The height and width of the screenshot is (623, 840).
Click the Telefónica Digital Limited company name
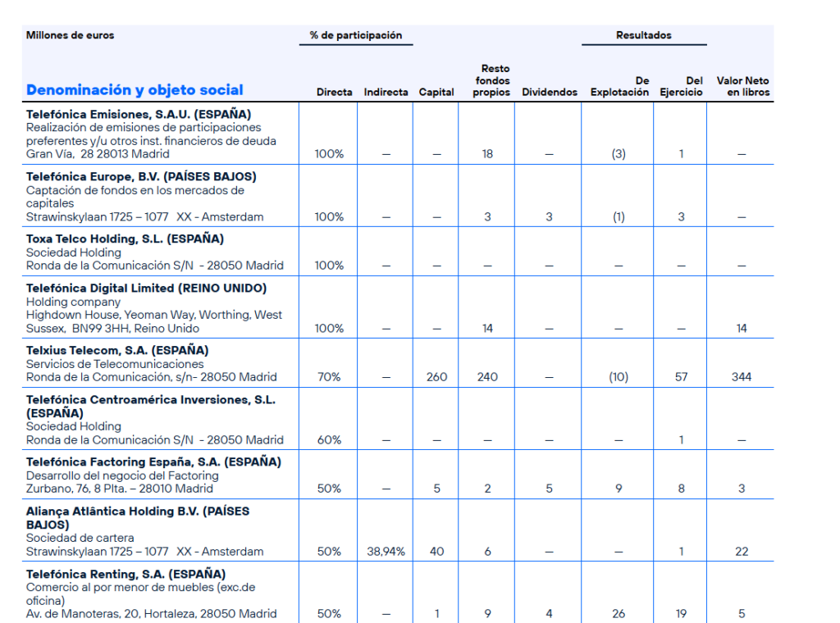coord(146,288)
